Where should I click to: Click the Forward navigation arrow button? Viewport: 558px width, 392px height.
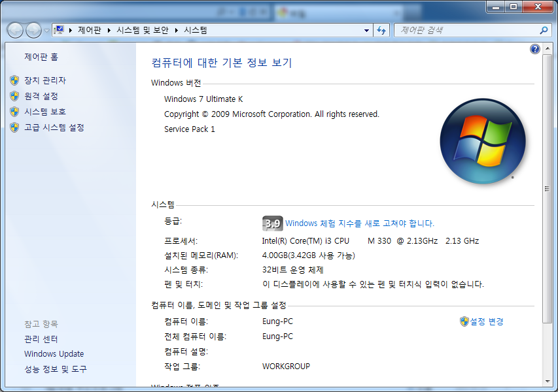34,31
